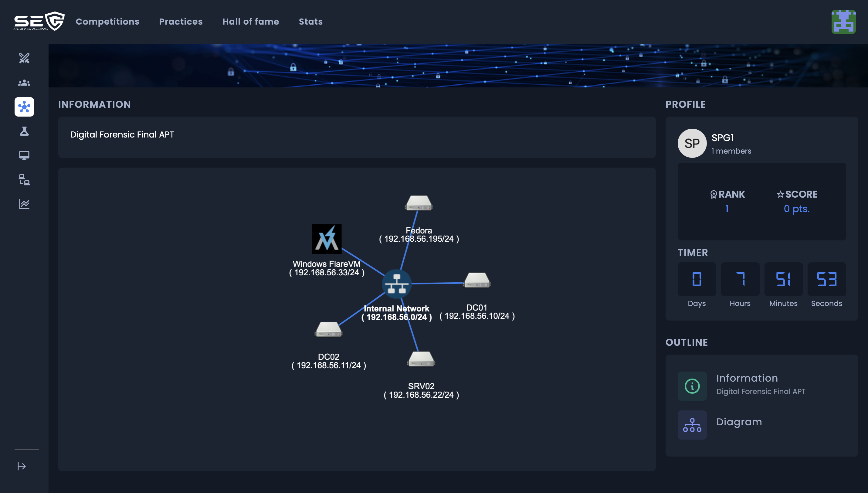Click the Internal Network hub node
Image resolution: width=868 pixels, height=493 pixels.
tap(396, 284)
